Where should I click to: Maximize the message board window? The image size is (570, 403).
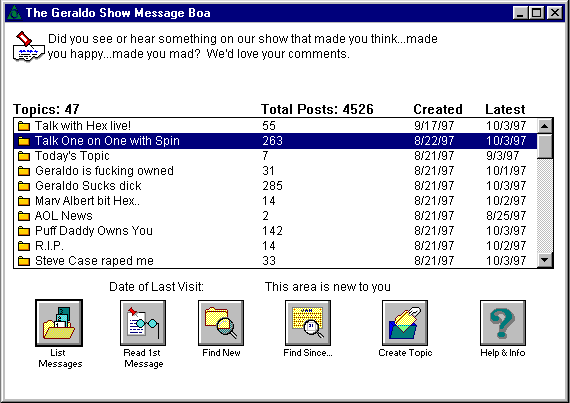pyautogui.click(x=537, y=13)
